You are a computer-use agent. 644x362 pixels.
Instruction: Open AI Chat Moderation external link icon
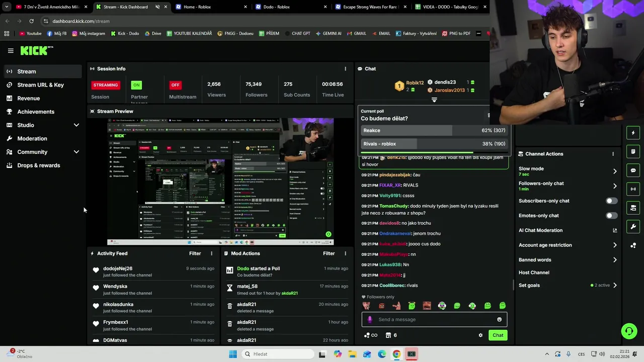[x=615, y=230]
